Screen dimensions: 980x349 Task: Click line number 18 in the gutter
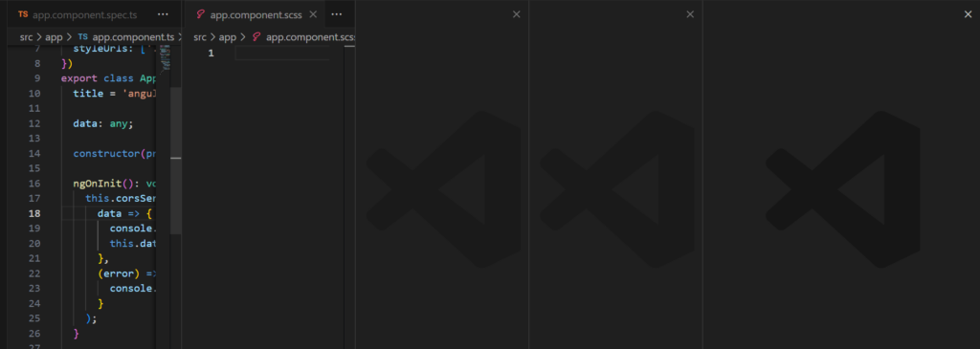click(x=34, y=213)
